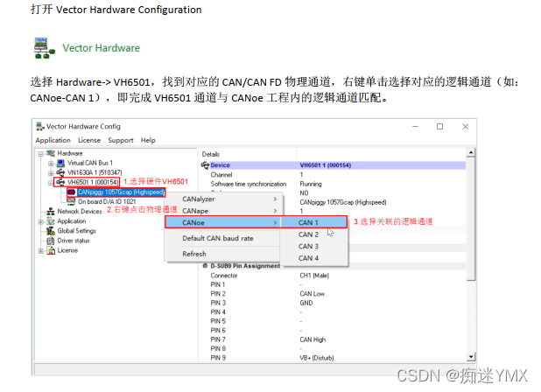Click the VH6501 1 (000154) device value
541x392 pixels.
pos(326,165)
